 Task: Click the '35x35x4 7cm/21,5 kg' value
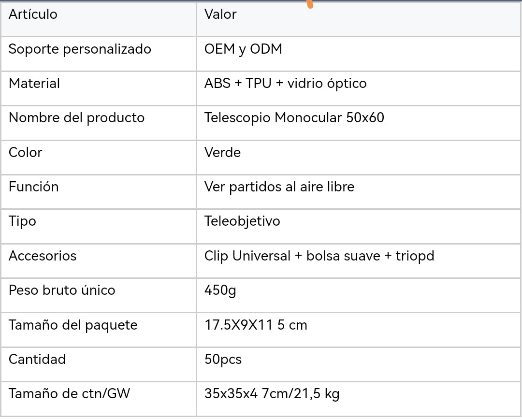point(272,394)
